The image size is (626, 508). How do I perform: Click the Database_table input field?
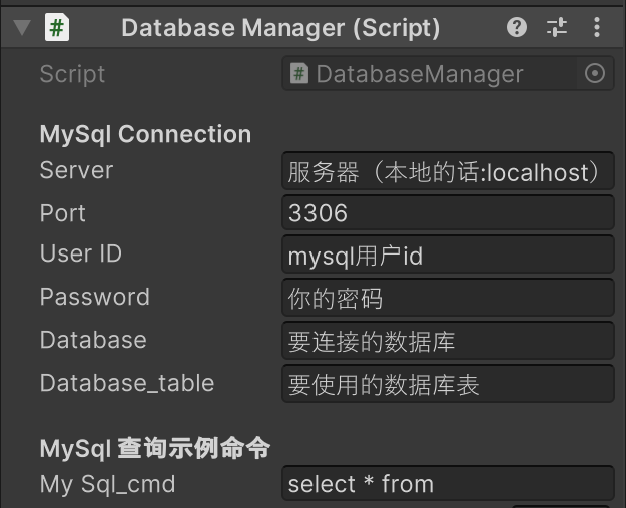pyautogui.click(x=448, y=384)
